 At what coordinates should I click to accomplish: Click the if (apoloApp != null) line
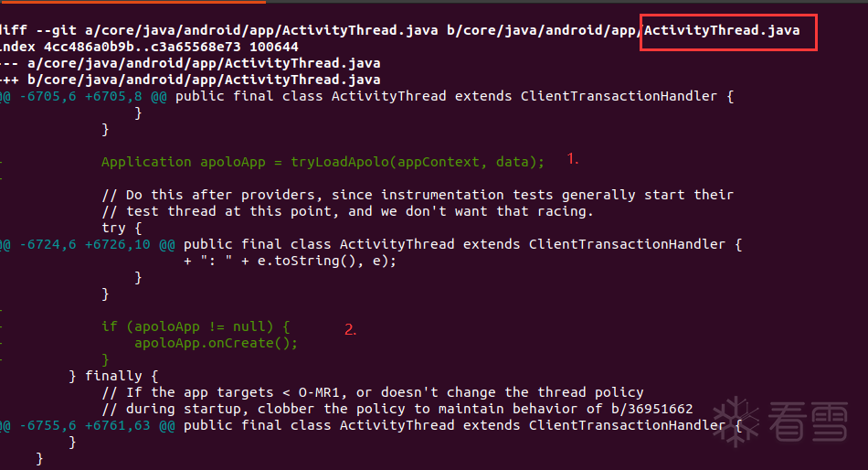point(196,326)
